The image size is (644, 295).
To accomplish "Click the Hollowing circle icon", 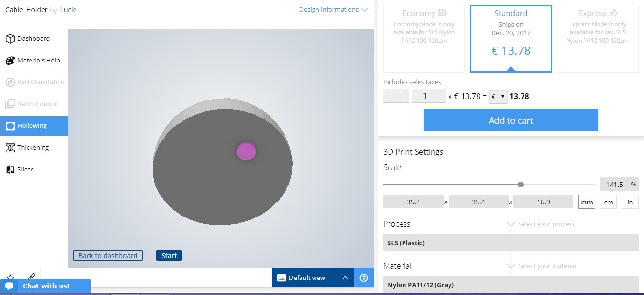I will tap(10, 126).
